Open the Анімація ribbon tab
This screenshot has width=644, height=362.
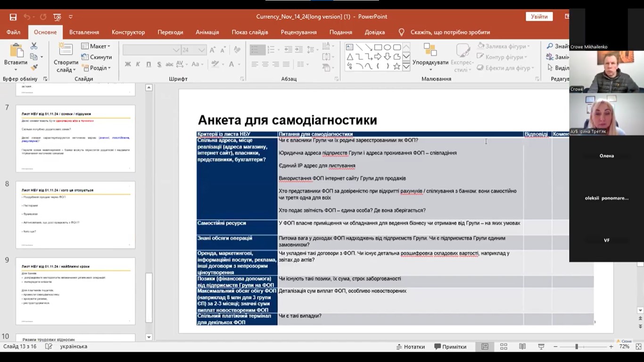pos(207,32)
